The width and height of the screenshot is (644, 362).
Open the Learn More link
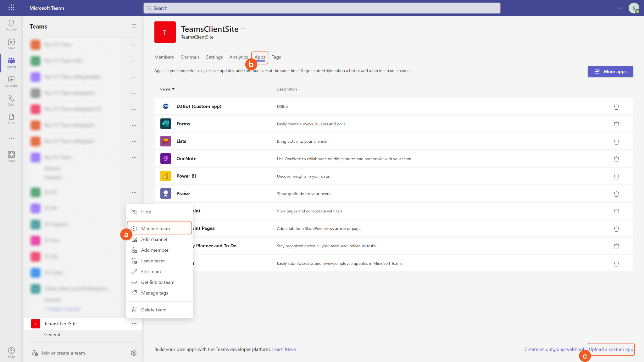tap(284, 349)
